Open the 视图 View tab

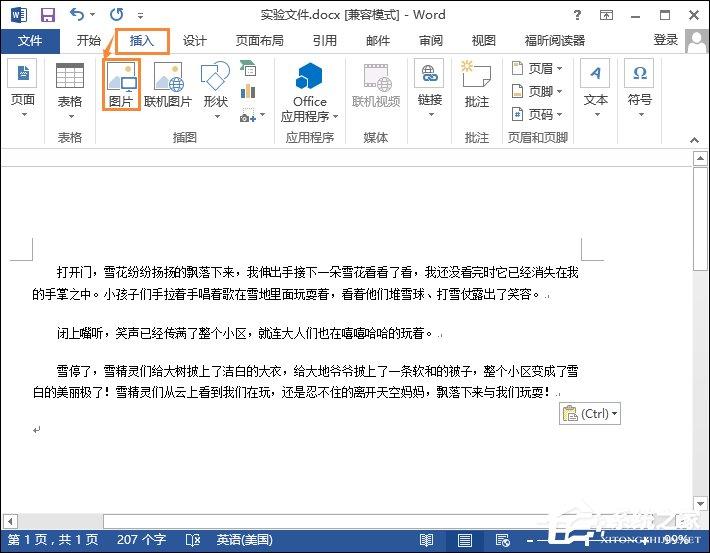(484, 41)
